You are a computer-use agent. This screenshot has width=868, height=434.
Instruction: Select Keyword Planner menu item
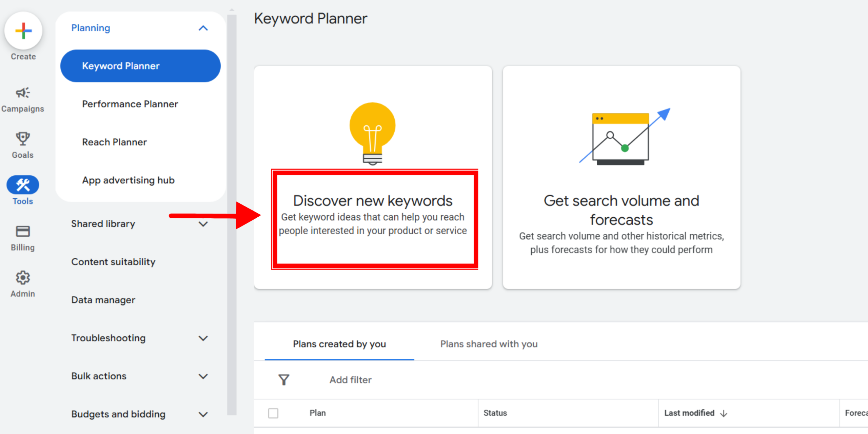click(140, 66)
